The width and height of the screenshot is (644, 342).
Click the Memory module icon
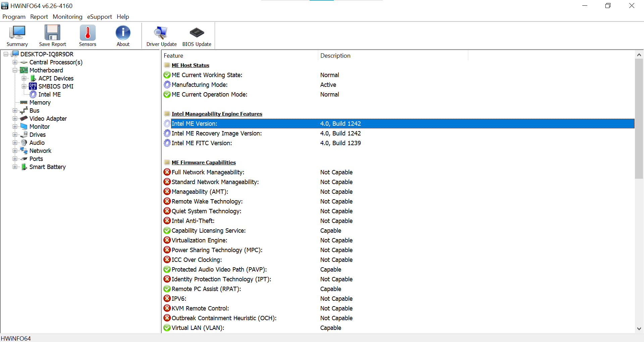pyautogui.click(x=24, y=102)
